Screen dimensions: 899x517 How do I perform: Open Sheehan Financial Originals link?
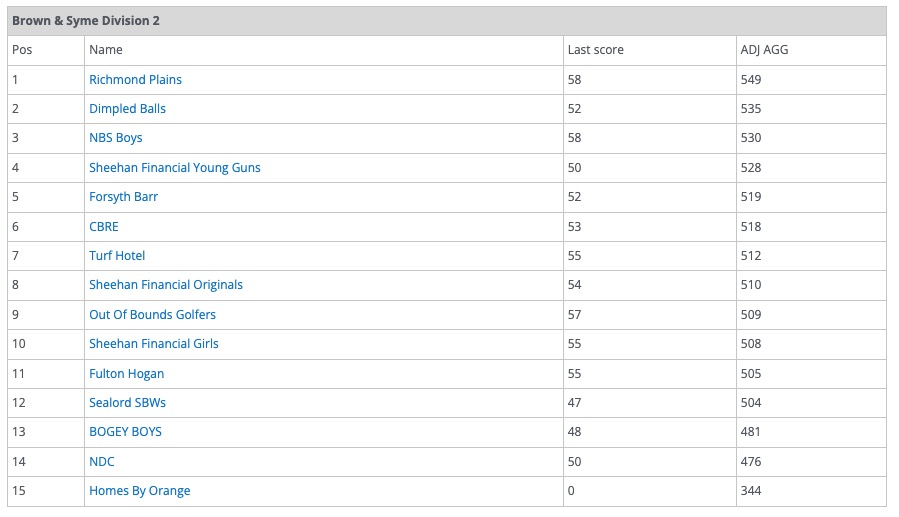(166, 285)
